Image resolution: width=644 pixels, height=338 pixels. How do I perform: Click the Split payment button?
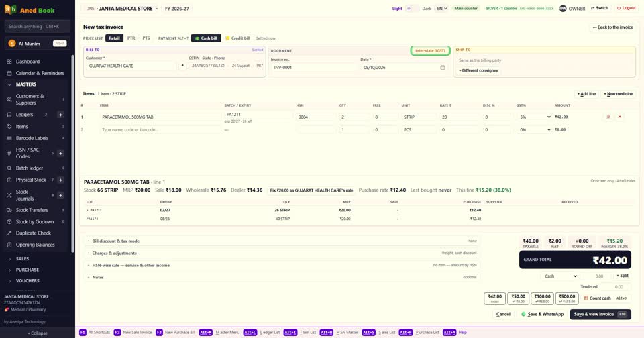[623, 276]
